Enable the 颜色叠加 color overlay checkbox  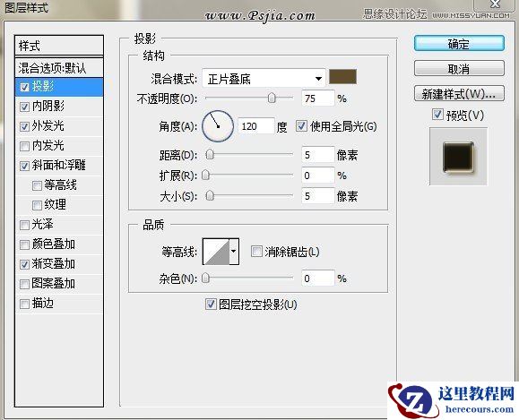(24, 244)
